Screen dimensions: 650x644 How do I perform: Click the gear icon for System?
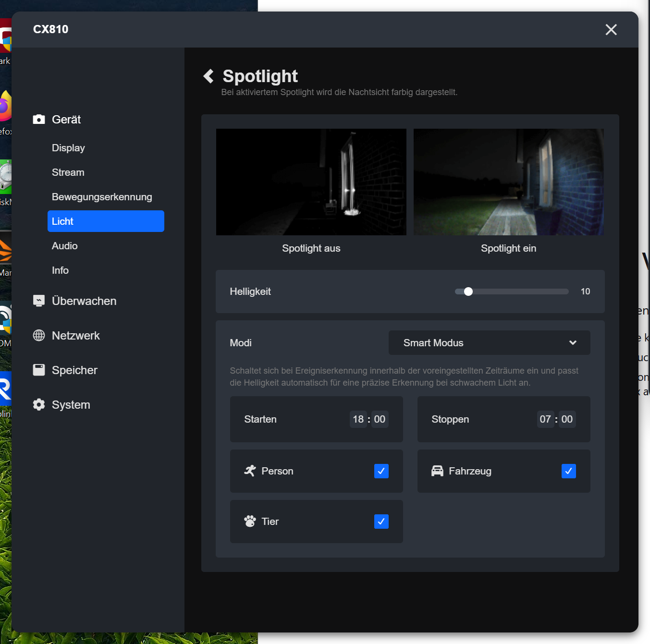click(39, 405)
